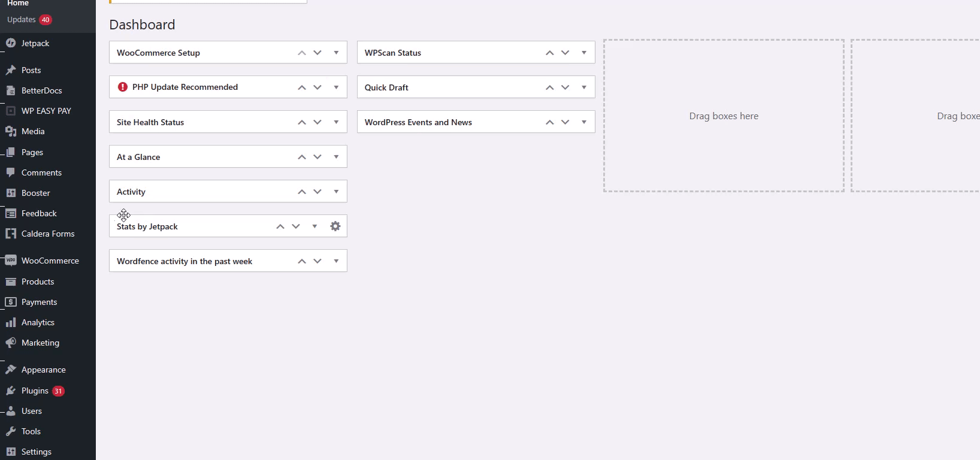Click the Stats by Jetpack title
This screenshot has width=980, height=460.
tap(147, 226)
